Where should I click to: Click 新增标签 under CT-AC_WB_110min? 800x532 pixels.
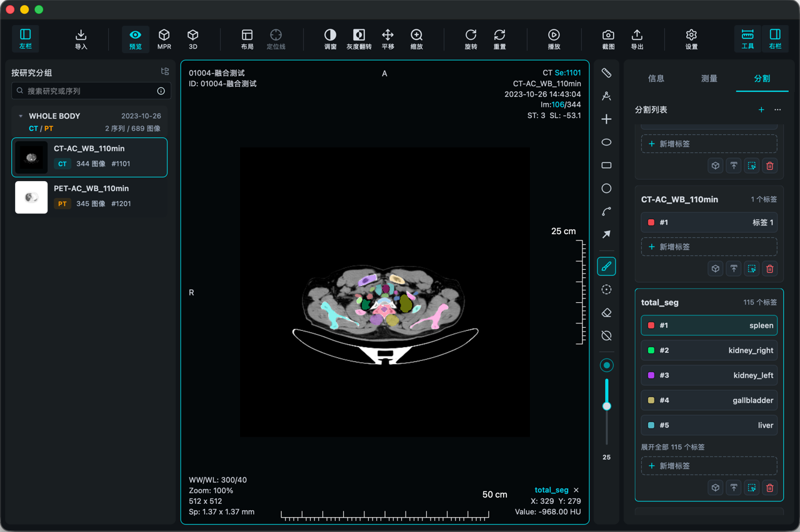click(x=709, y=247)
